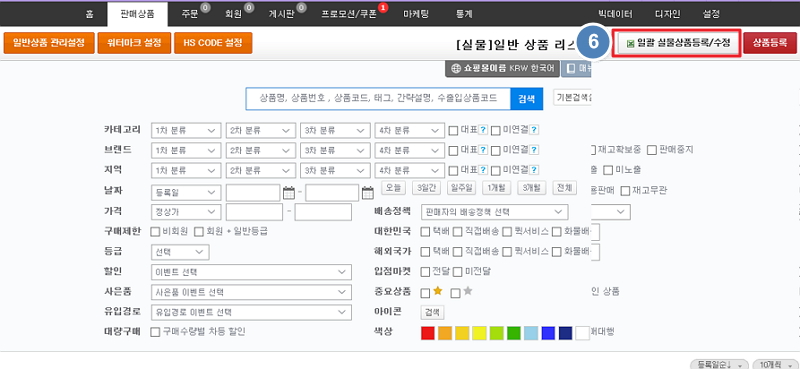This screenshot has width=800, height=369.
Task: Open 카테고리 1차 분류 dropdown
Action: click(186, 131)
